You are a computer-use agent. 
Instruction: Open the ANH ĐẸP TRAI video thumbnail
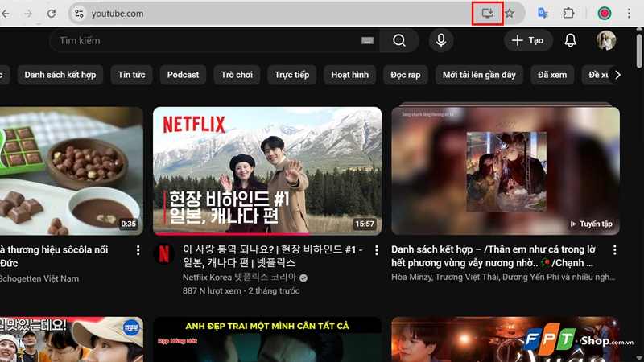(267, 339)
